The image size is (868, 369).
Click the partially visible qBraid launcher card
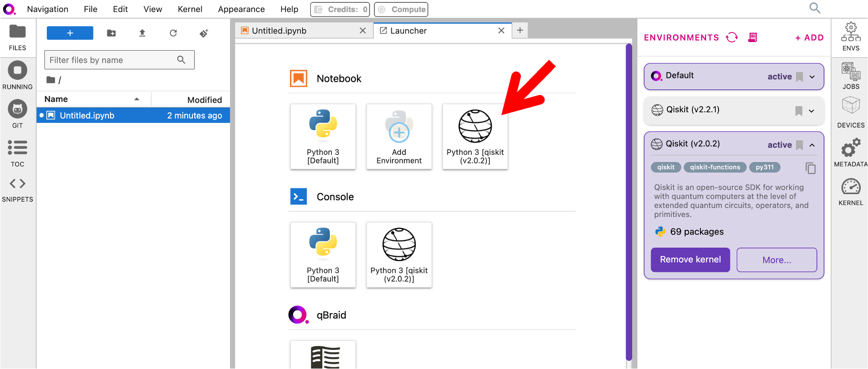click(323, 355)
